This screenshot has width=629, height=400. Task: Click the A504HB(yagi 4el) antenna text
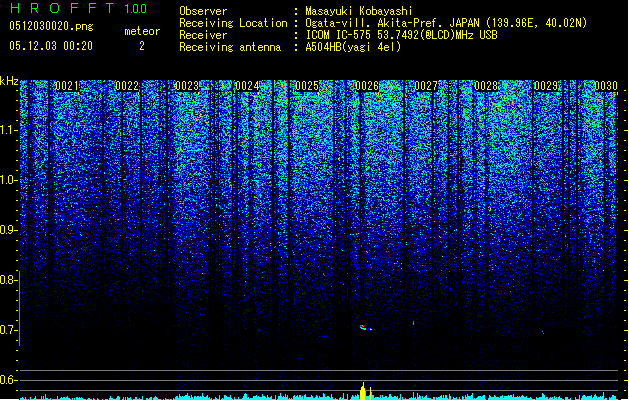pyautogui.click(x=353, y=47)
